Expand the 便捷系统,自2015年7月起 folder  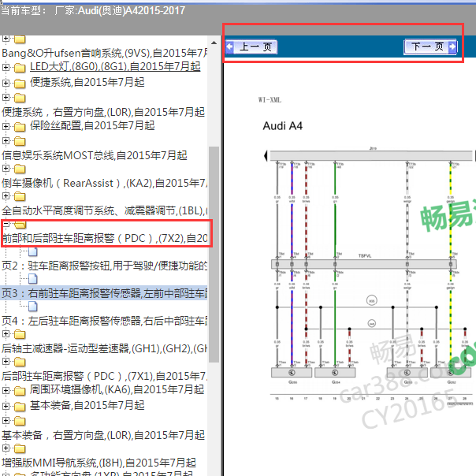point(6,83)
